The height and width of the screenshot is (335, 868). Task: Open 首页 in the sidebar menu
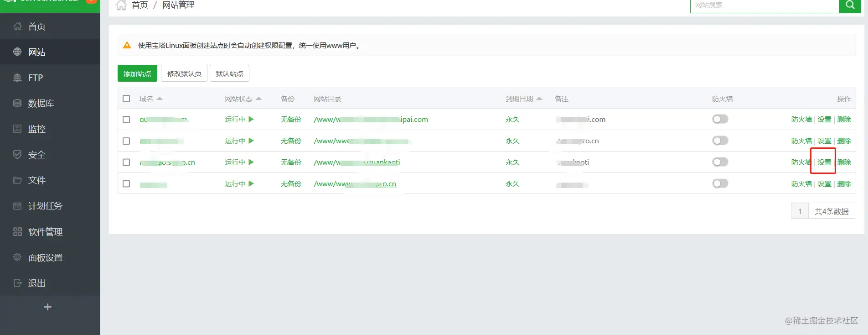(50, 26)
